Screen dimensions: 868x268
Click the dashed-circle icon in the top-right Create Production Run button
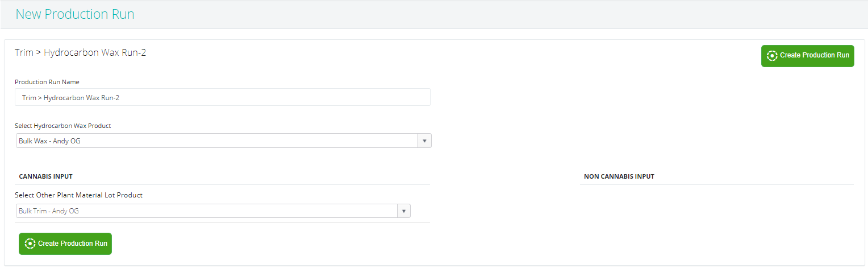click(x=772, y=56)
